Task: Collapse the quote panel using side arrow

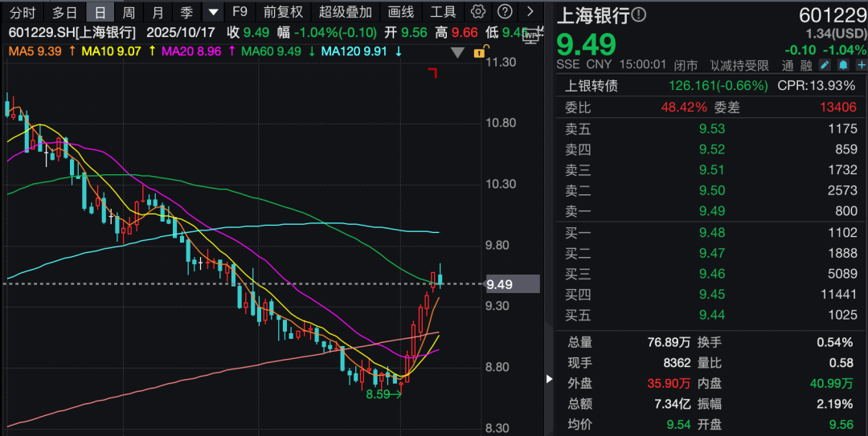Action: click(550, 379)
